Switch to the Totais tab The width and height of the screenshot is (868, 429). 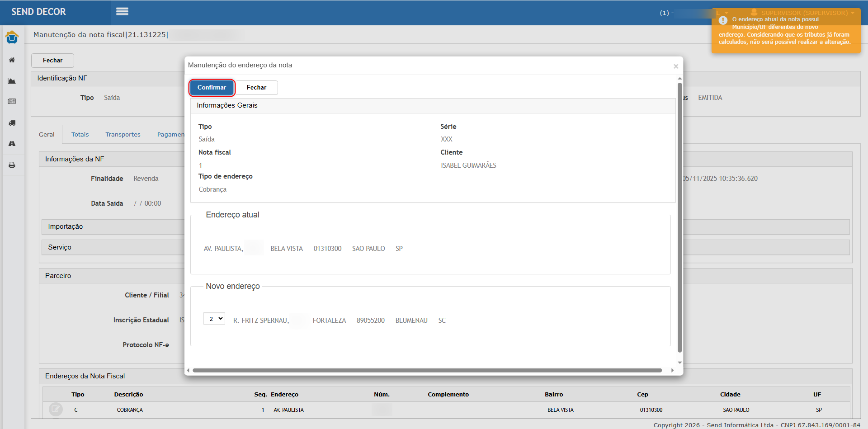[80, 135]
